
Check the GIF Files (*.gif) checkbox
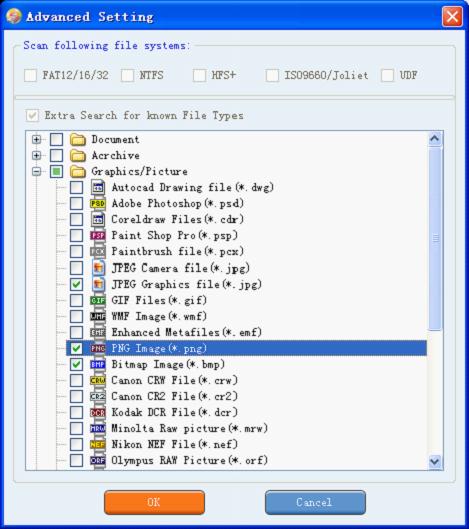point(77,300)
